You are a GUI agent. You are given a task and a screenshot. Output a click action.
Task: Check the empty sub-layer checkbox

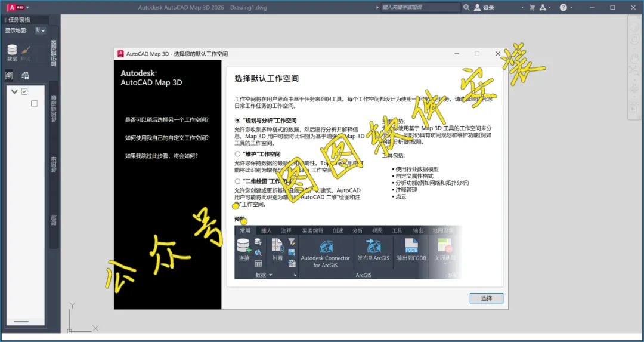pyautogui.click(x=34, y=104)
